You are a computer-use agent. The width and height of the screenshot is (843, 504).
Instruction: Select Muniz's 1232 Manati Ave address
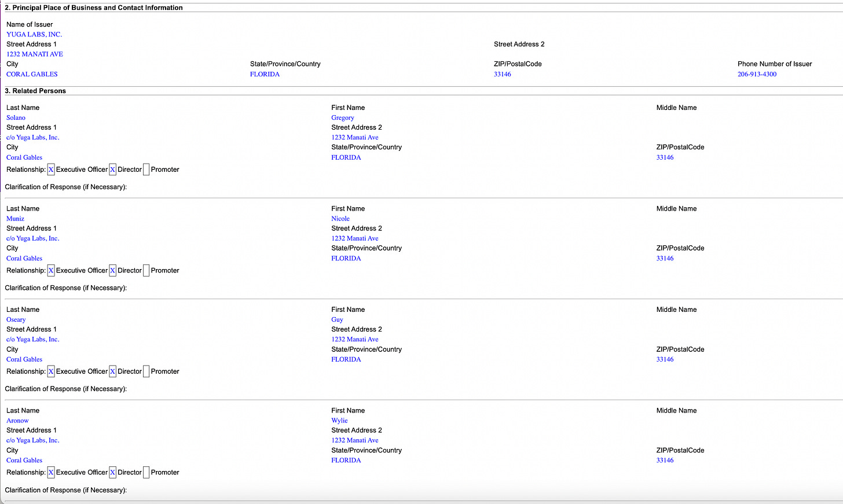click(355, 238)
